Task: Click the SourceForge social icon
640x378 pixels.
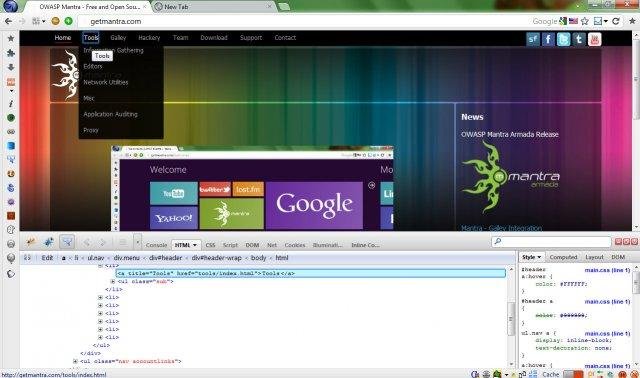Action: (533, 39)
